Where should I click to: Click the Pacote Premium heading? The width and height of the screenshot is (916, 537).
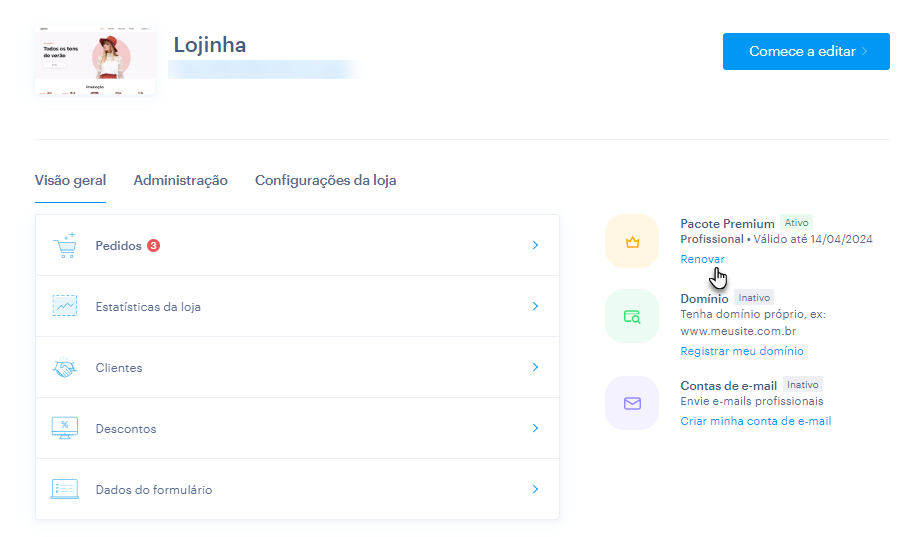click(x=727, y=224)
